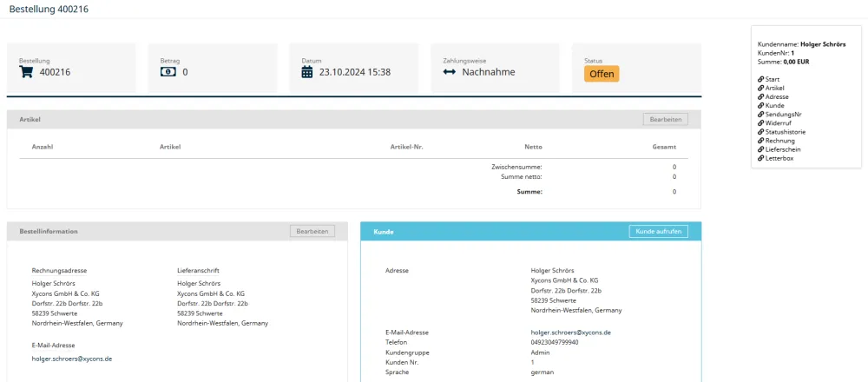
Task: Open the Statushistorie sidebar link
Action: pos(785,132)
